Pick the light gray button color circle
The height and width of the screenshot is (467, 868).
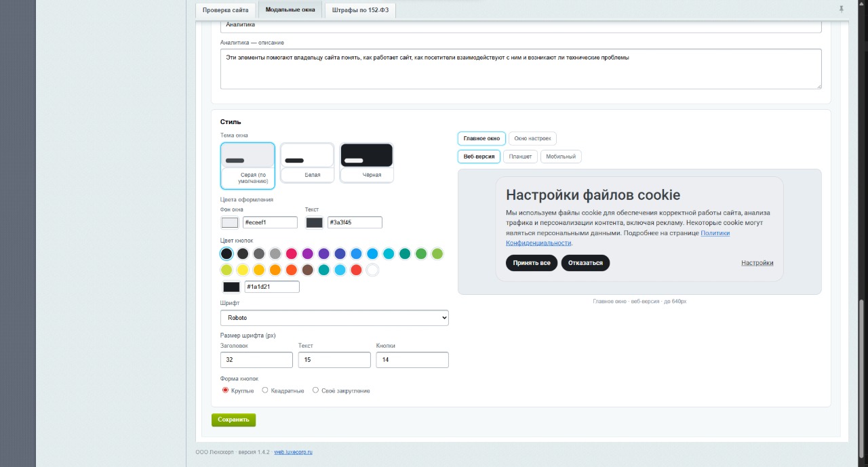[275, 253]
